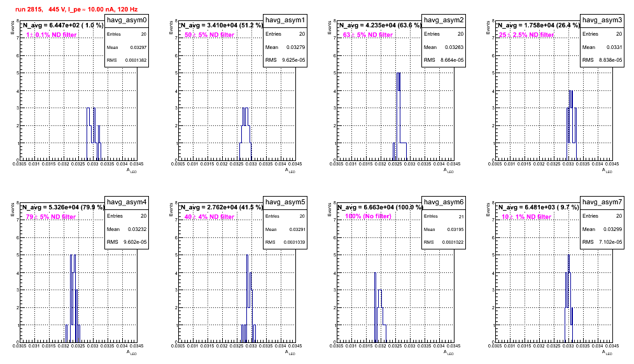This screenshot has width=634, height=364.
Task: Click the Mean 0.03297 stat row
Action: [x=127, y=47]
